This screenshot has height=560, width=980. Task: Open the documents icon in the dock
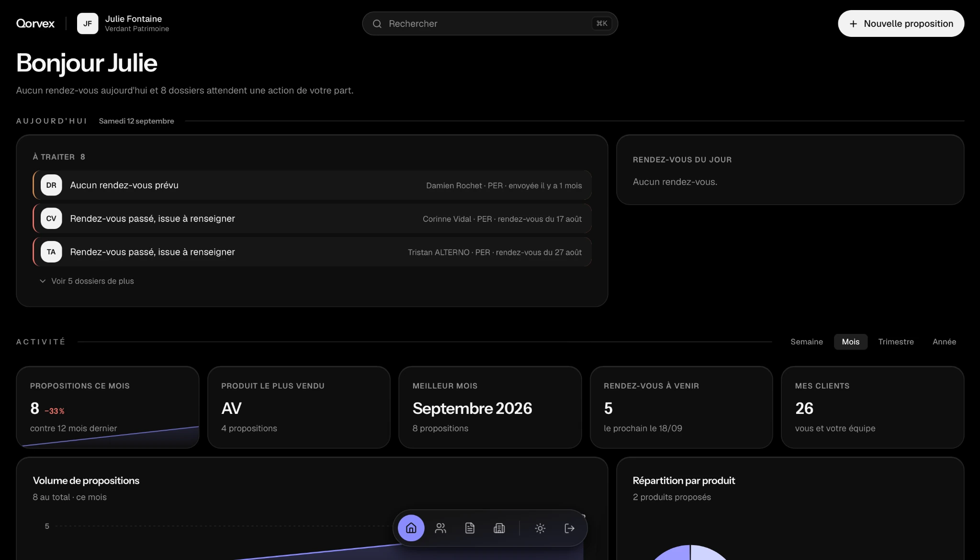470,528
